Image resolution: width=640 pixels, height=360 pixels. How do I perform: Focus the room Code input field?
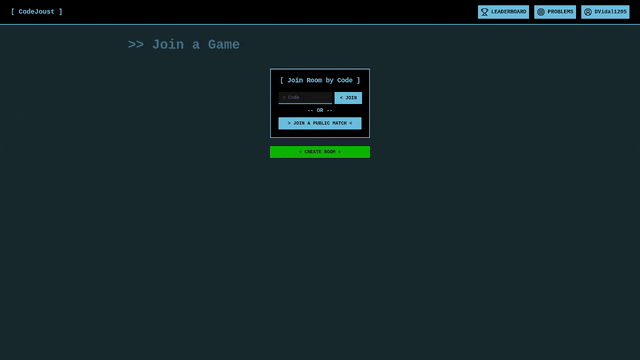click(x=305, y=98)
